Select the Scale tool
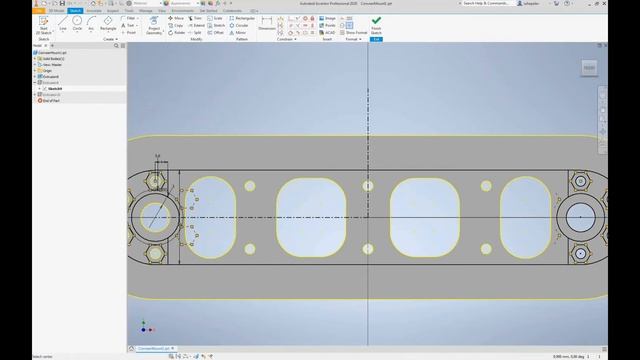Image resolution: width=640 pixels, height=360 pixels. 215,18
